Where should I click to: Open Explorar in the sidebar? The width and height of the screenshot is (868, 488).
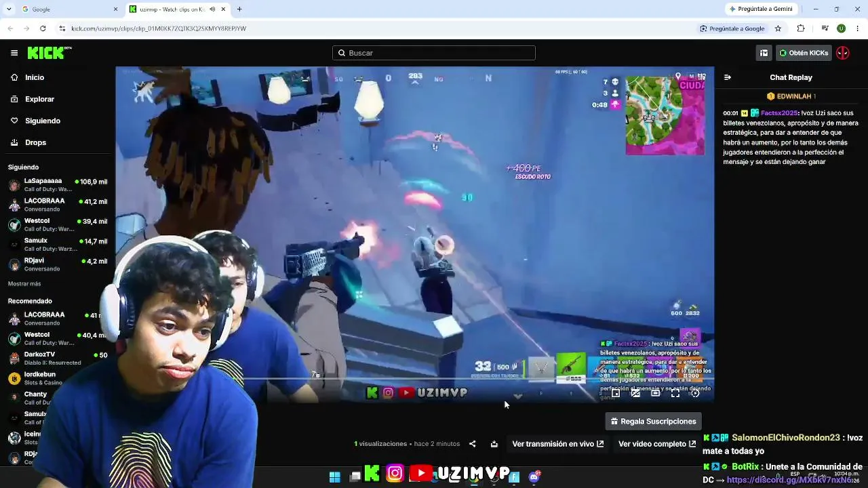coord(39,99)
